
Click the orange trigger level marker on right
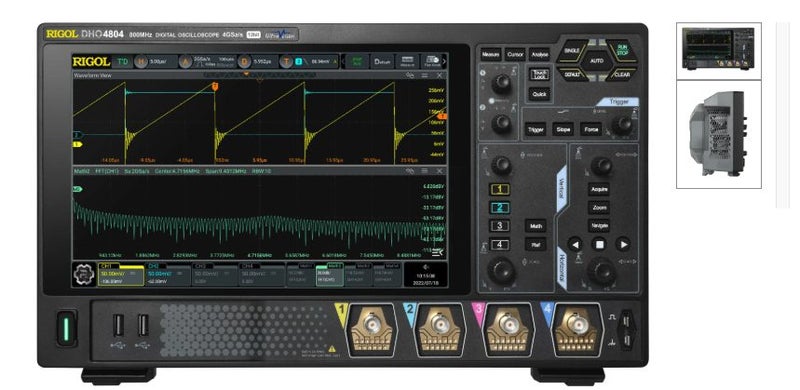point(442,116)
